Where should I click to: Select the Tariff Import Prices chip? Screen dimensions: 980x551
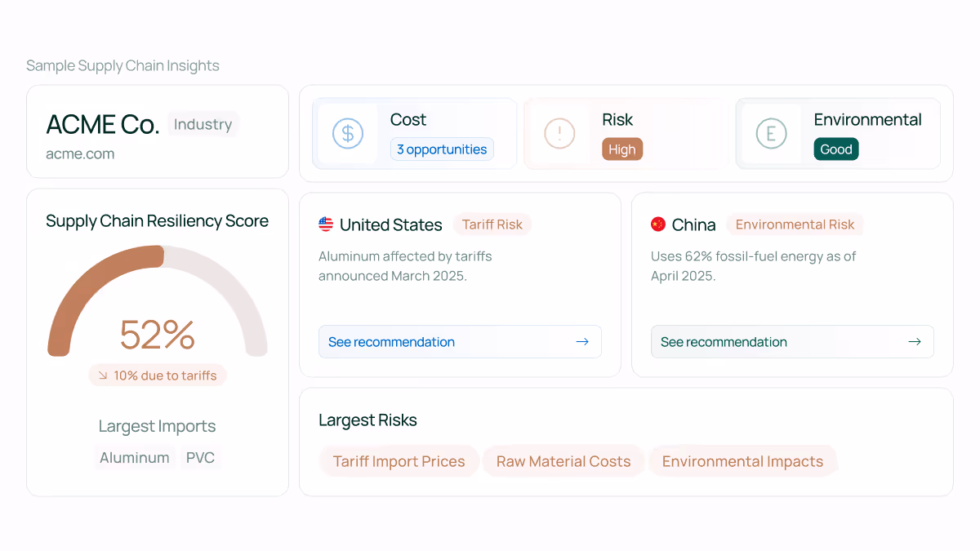pos(399,461)
